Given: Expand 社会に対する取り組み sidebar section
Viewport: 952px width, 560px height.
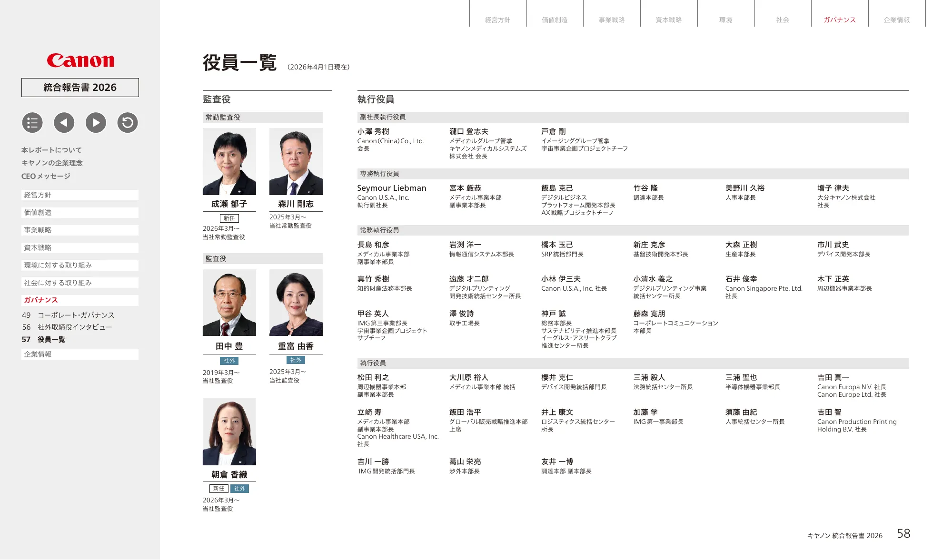Looking at the screenshot, I should point(80,283).
